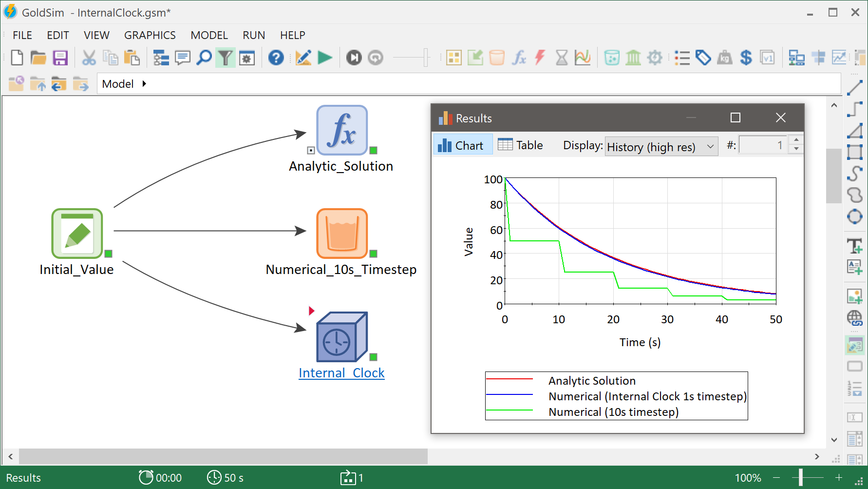The width and height of the screenshot is (868, 489).
Task: Click the green 10s timestep legend line
Action: pyautogui.click(x=509, y=410)
